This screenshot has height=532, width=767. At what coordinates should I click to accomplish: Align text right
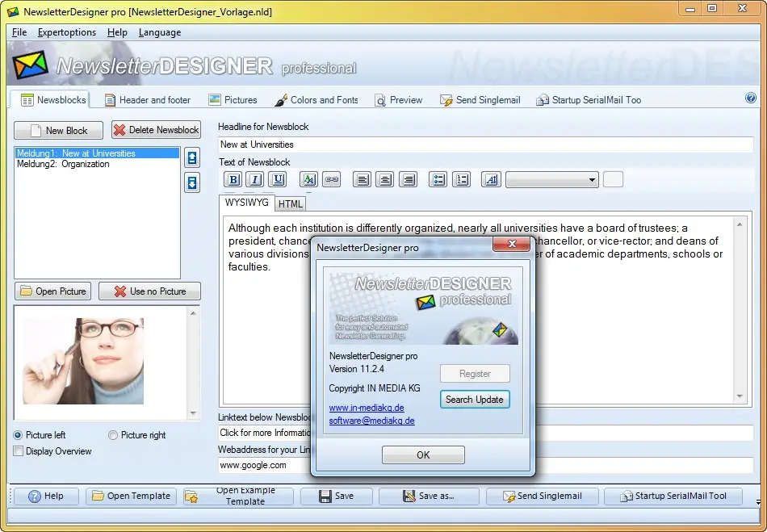[408, 179]
